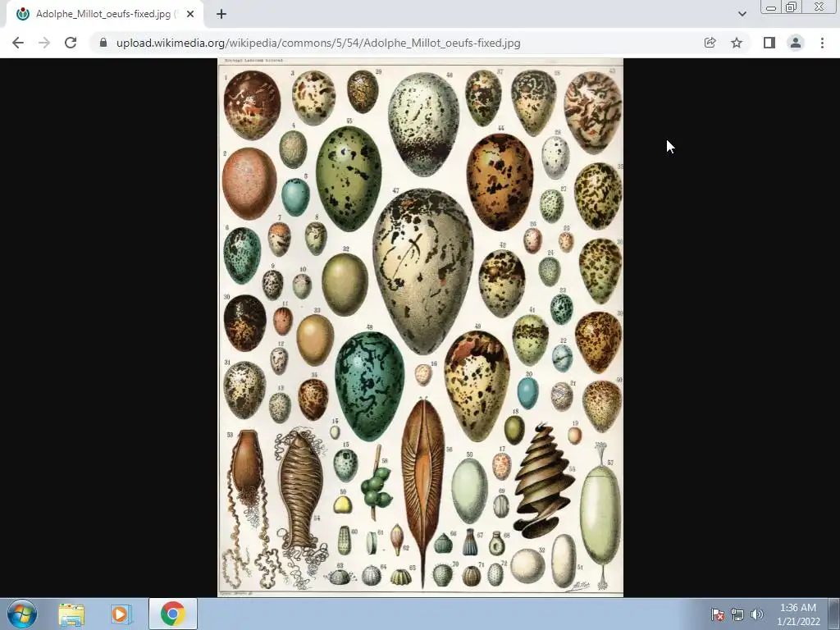Open the volume control speaker icon
840x630 pixels.
(x=757, y=614)
